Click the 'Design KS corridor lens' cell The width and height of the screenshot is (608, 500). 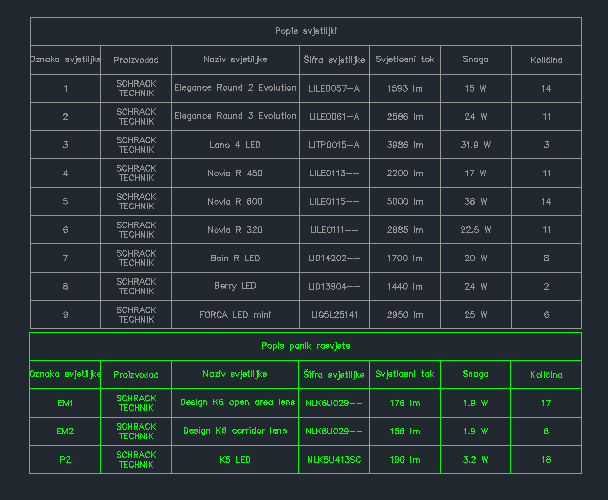[x=235, y=431]
